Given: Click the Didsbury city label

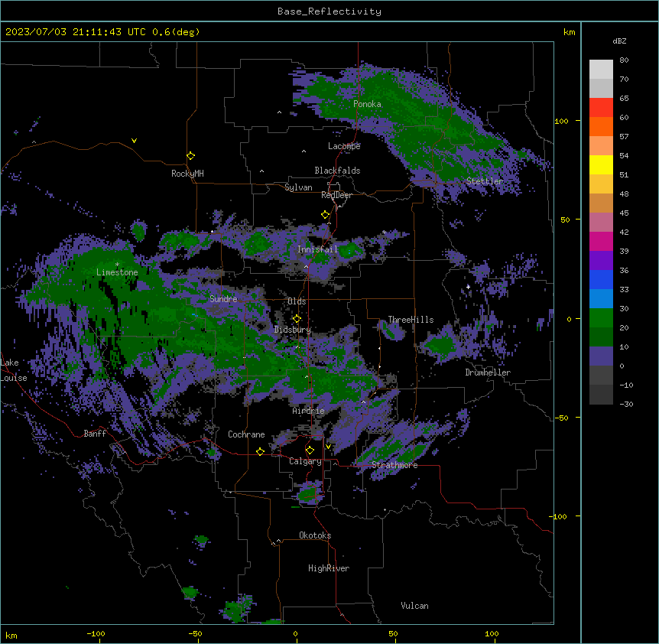Looking at the screenshot, I should coord(293,330).
